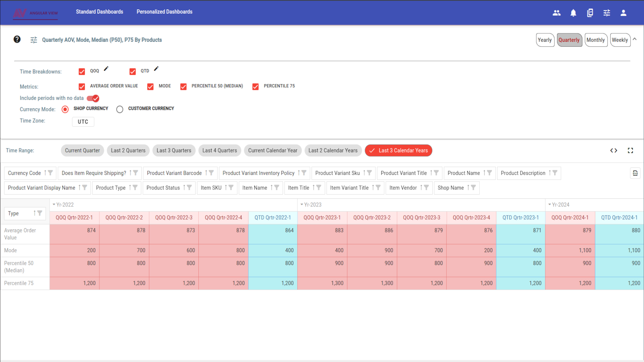Collapse the dashboard options panel via the chevron

(x=635, y=39)
